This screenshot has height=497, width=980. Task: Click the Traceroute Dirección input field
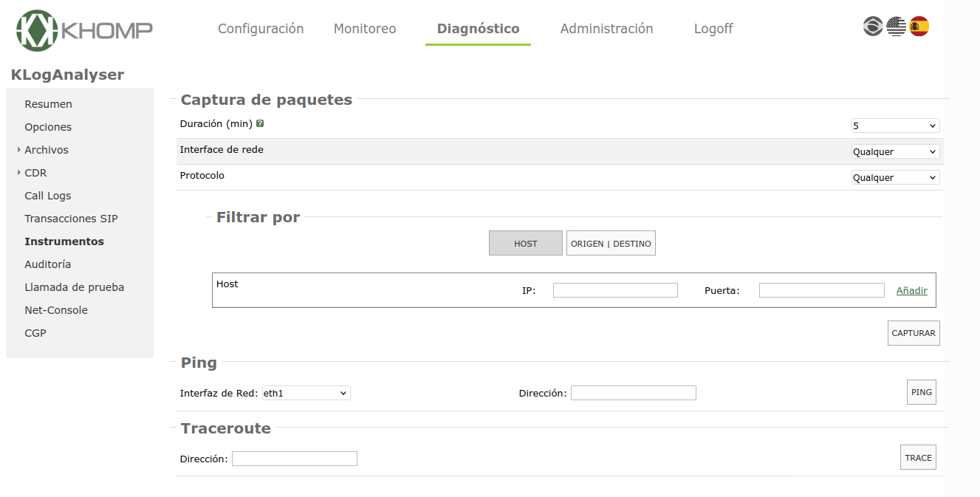point(294,459)
